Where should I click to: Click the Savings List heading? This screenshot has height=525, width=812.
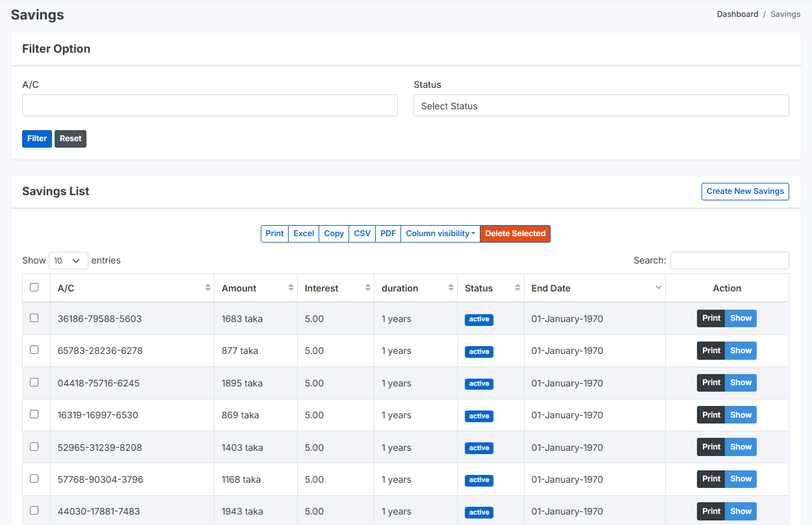pyautogui.click(x=56, y=191)
